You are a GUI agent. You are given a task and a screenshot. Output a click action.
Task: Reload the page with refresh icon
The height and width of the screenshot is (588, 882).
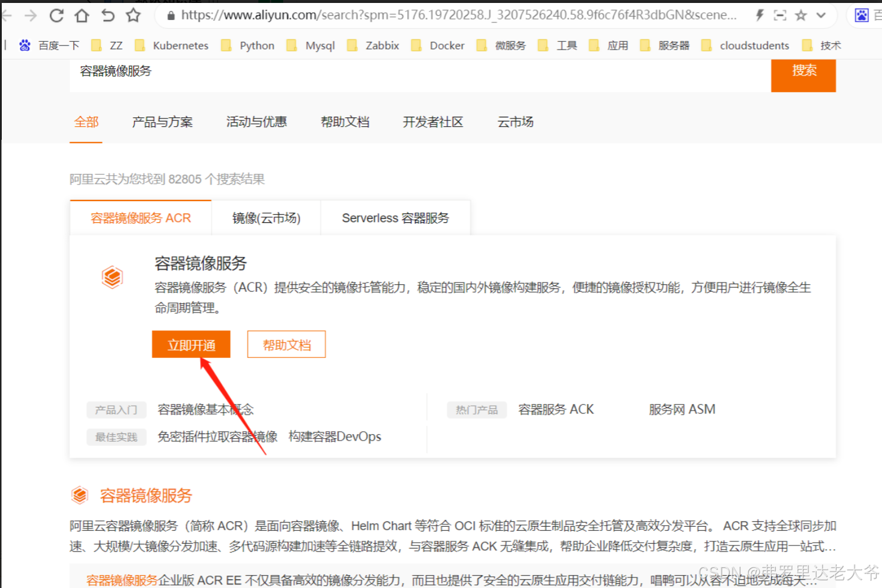pos(57,15)
